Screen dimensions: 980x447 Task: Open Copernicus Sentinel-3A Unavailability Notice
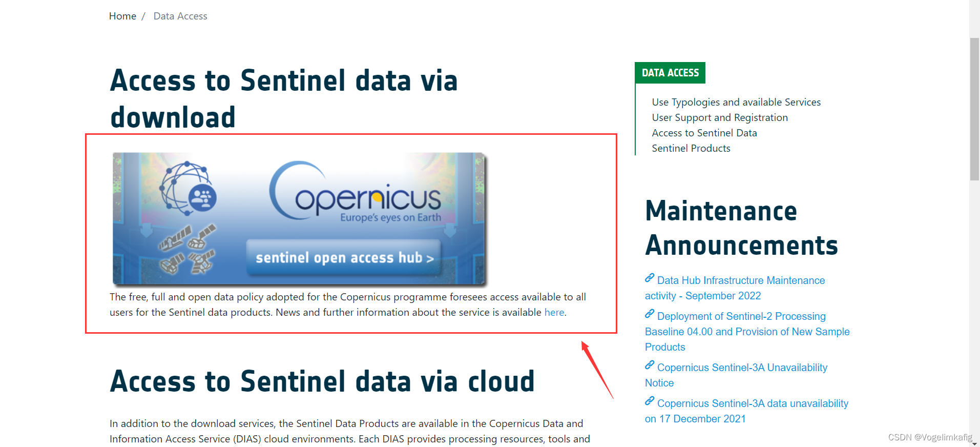736,375
